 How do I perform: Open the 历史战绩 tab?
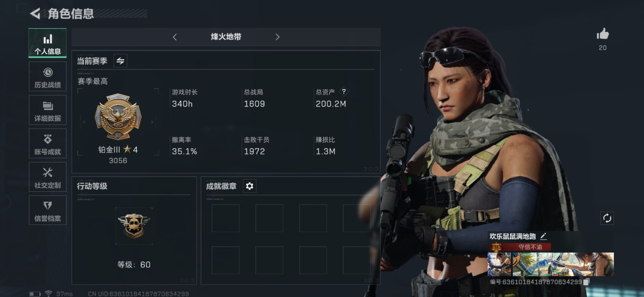coord(48,77)
